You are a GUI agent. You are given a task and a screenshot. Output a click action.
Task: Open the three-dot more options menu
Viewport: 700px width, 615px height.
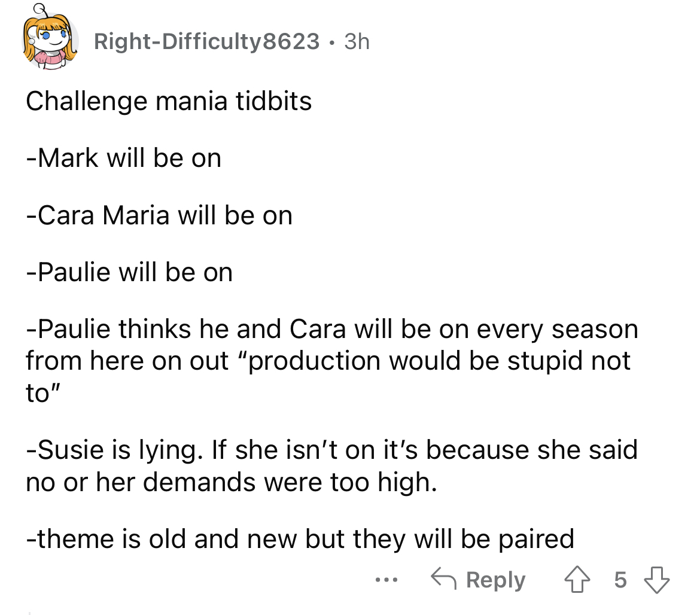click(x=386, y=580)
